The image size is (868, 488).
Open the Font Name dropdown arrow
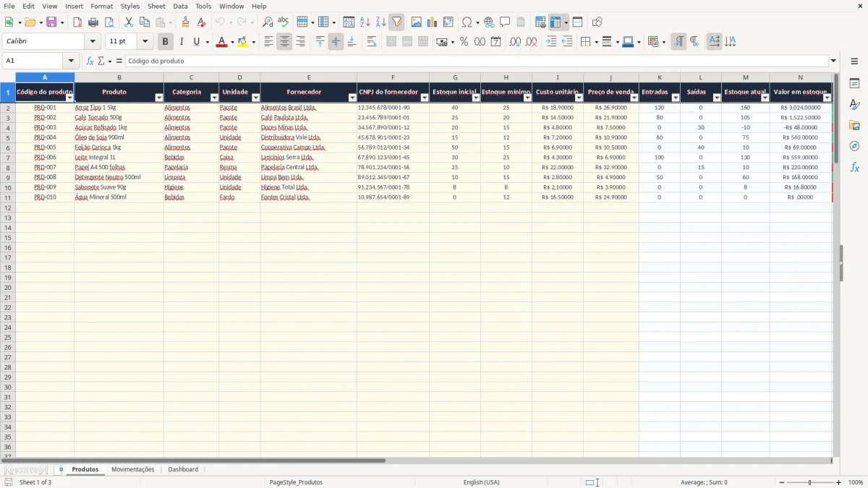point(93,42)
